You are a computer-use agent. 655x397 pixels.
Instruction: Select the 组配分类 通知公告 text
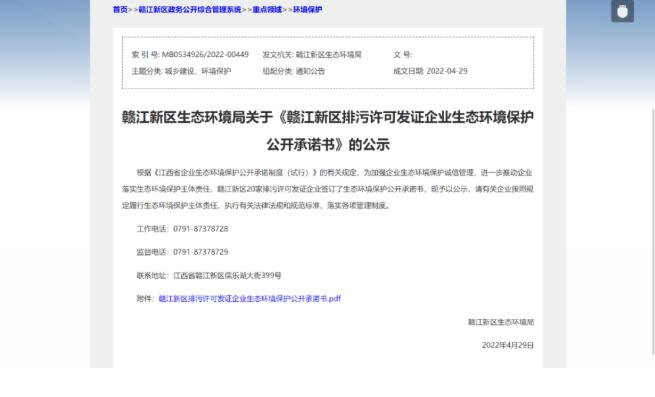[x=294, y=71]
